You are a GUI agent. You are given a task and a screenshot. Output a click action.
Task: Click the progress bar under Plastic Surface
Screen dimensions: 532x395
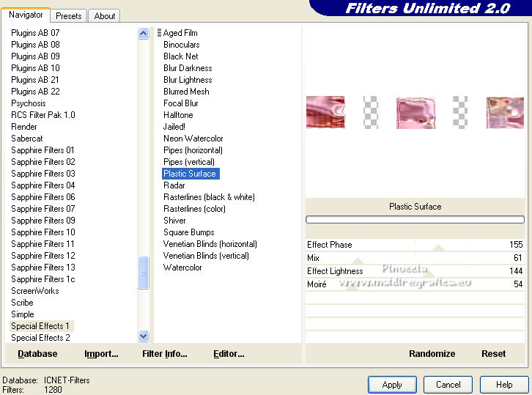415,220
